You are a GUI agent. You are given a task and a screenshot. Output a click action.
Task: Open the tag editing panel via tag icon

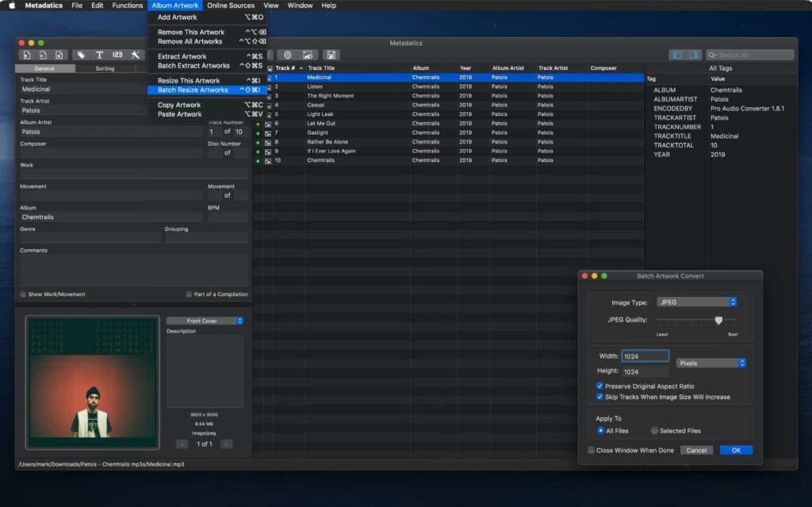point(82,56)
